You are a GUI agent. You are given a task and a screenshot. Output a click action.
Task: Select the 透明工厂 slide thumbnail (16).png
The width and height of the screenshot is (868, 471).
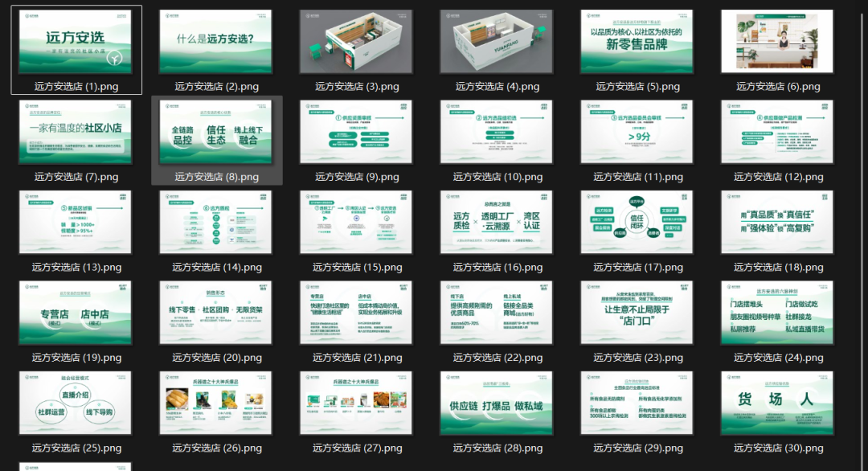click(x=497, y=223)
